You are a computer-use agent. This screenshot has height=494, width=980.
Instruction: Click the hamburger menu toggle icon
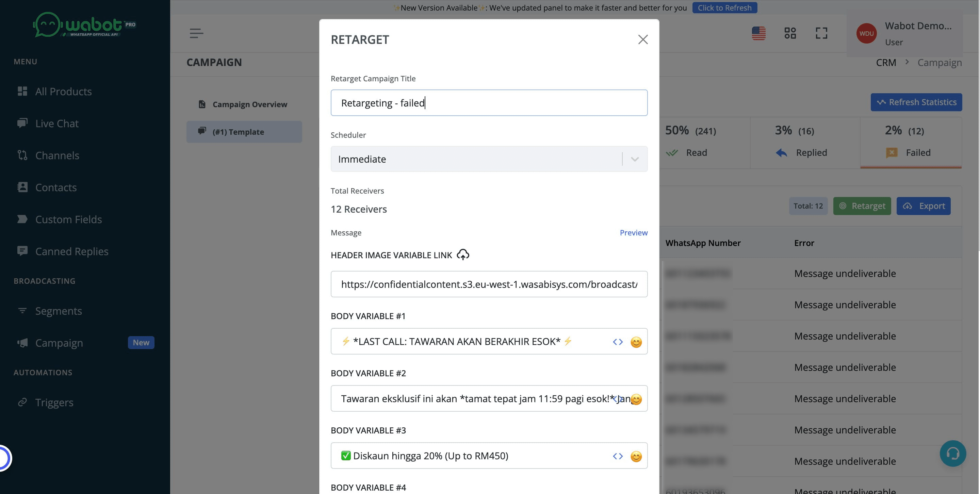point(196,33)
